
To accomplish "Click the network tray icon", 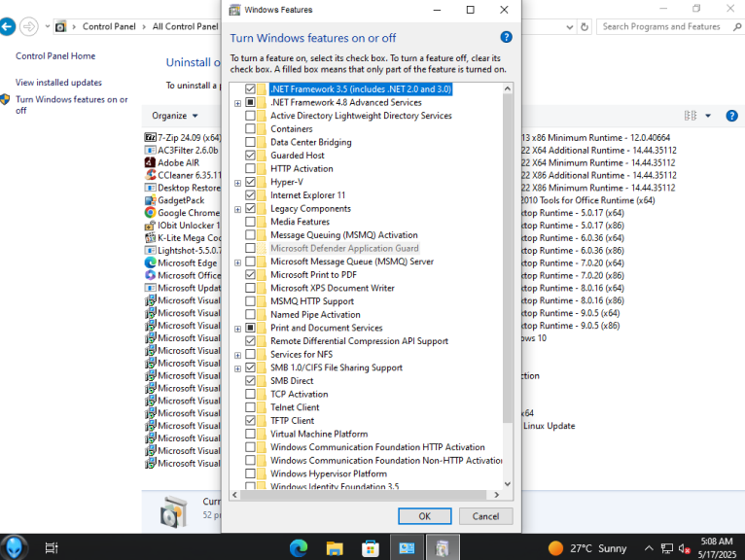I will pos(667,548).
